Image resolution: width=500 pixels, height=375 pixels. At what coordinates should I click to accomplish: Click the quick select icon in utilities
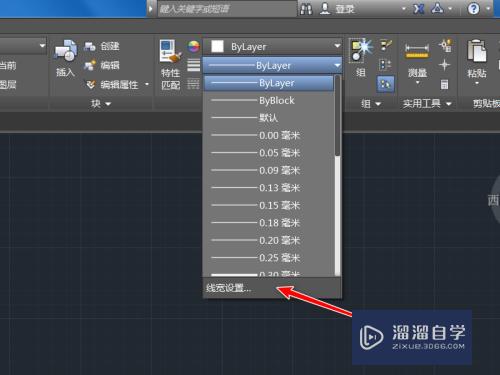[x=445, y=45]
